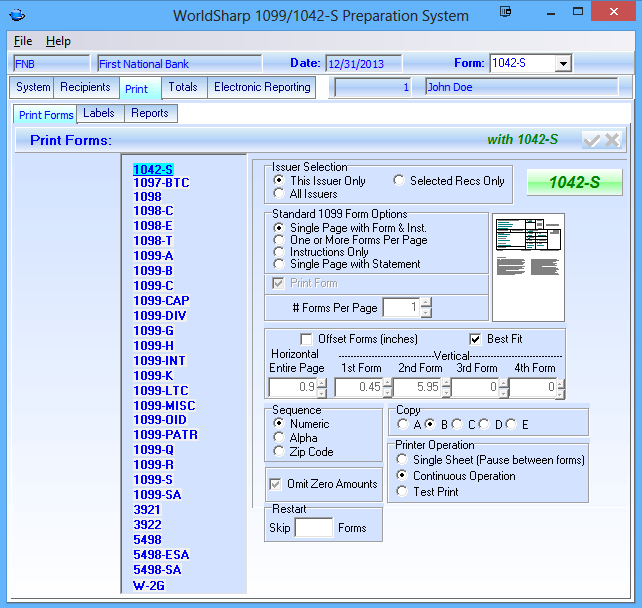The image size is (642, 608).
Task: Open the File menu
Action: point(23,41)
